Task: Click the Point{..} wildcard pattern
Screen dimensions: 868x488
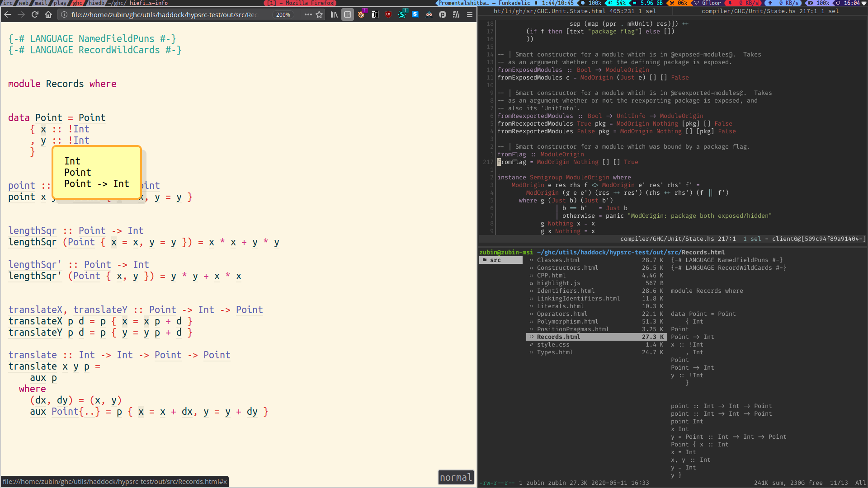Action: pos(75,412)
